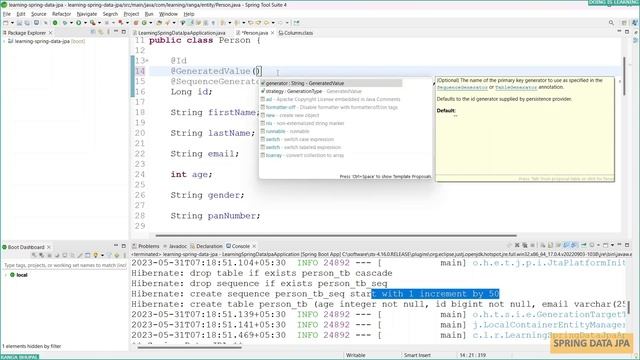Maximize the Console view
This screenshot has width=640, height=360.
pos(627,245)
